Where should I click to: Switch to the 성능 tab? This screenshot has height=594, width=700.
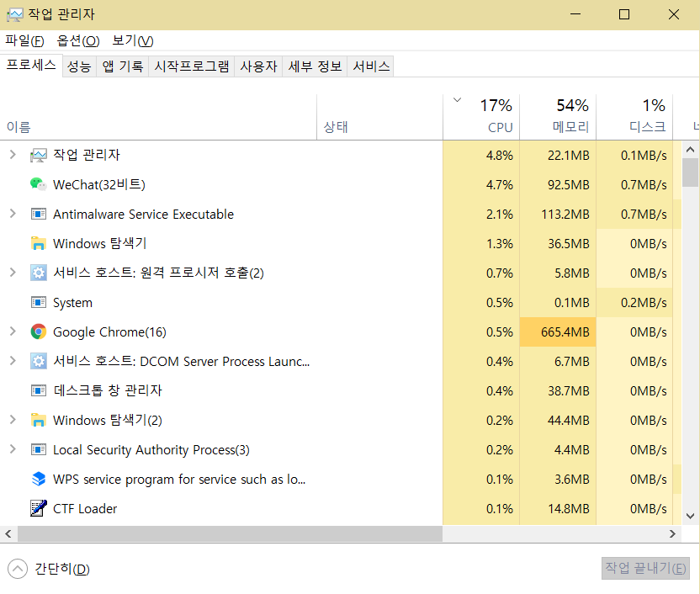click(79, 66)
